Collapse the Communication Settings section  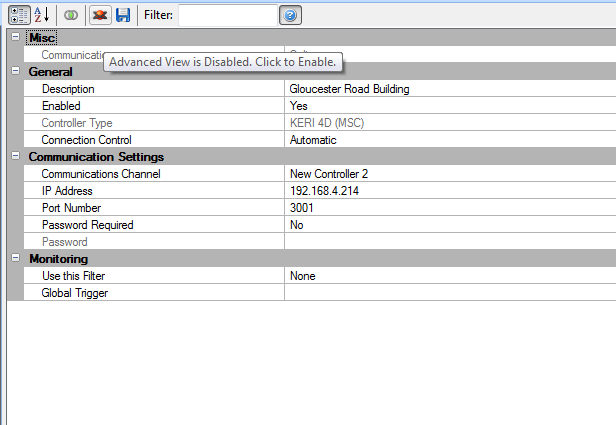pos(15,157)
